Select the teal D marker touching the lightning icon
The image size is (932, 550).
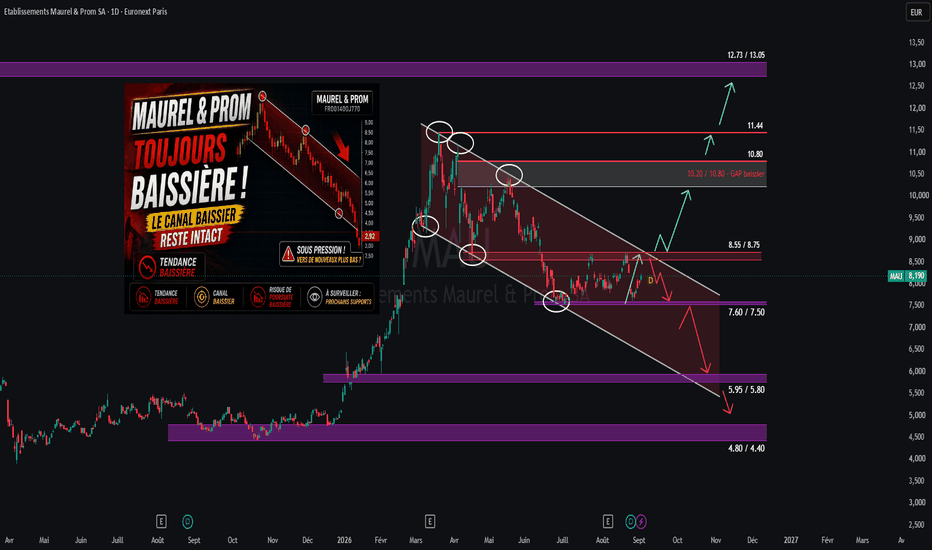(x=631, y=521)
